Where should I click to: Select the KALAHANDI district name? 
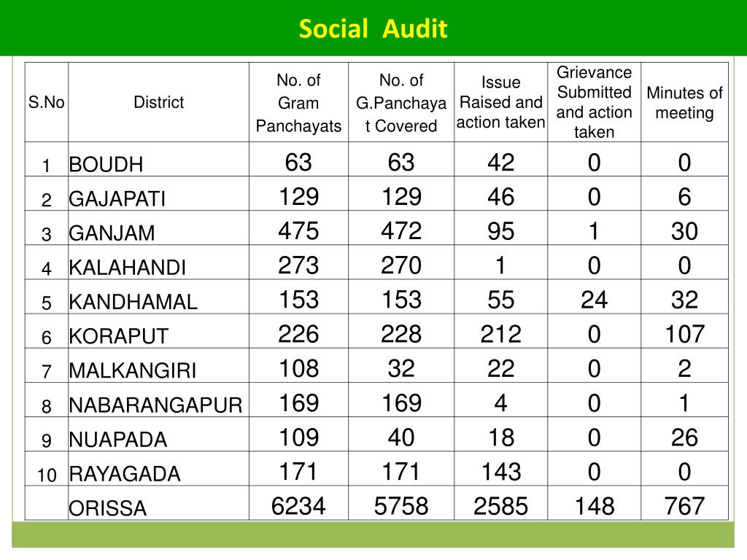point(127,268)
